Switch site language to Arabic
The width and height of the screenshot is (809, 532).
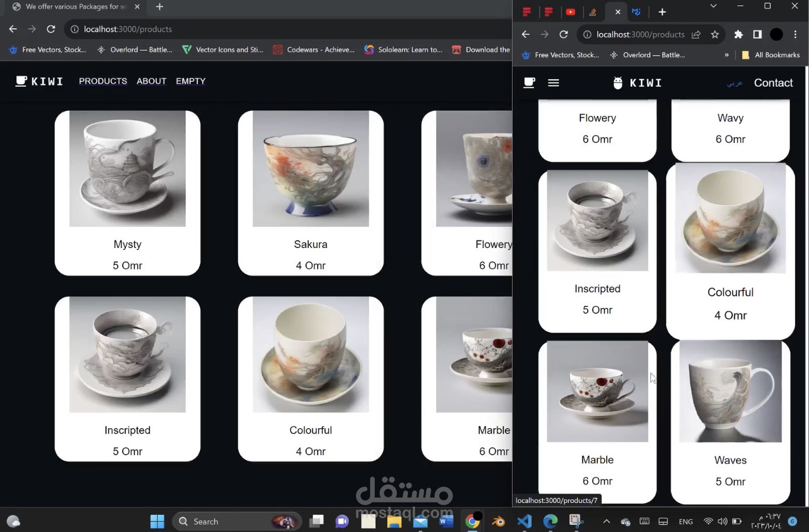point(735,83)
